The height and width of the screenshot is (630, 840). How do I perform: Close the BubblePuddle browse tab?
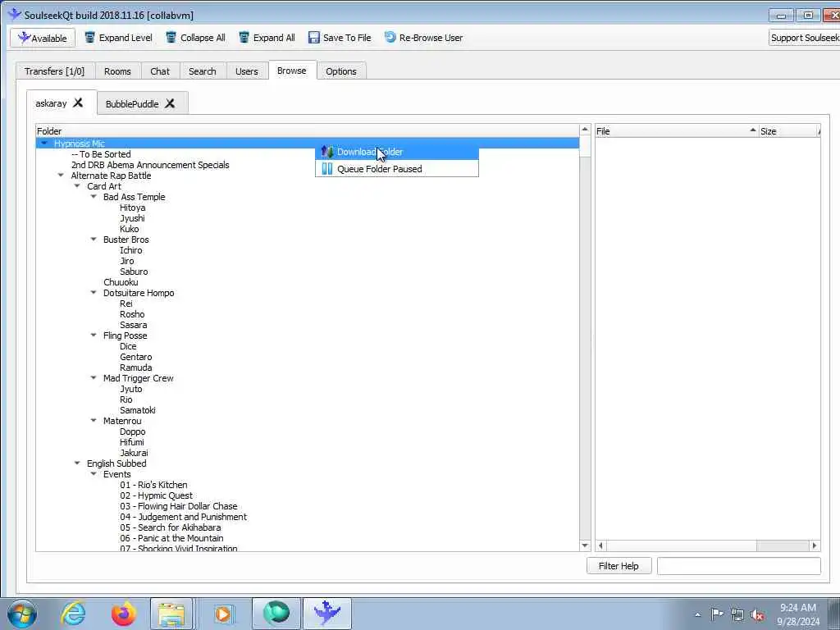click(x=170, y=103)
